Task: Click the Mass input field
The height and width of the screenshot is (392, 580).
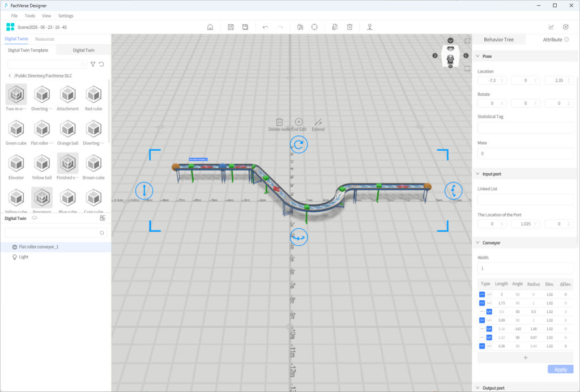Action: pos(526,154)
